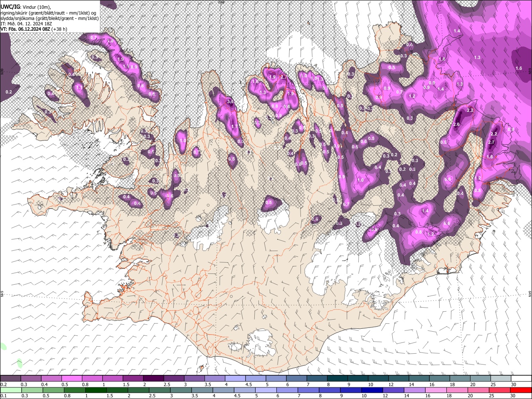
Task: Click the '3.6' precipitation value on the map
Action: tap(231, 101)
